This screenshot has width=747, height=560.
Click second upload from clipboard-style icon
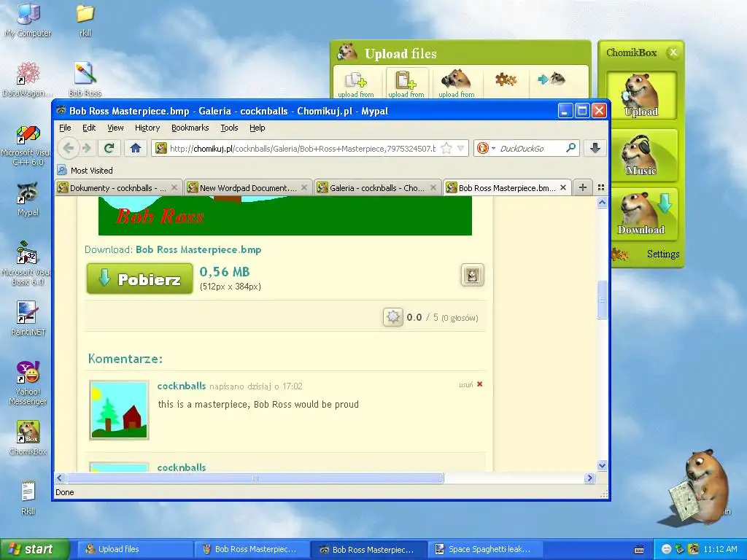406,83
